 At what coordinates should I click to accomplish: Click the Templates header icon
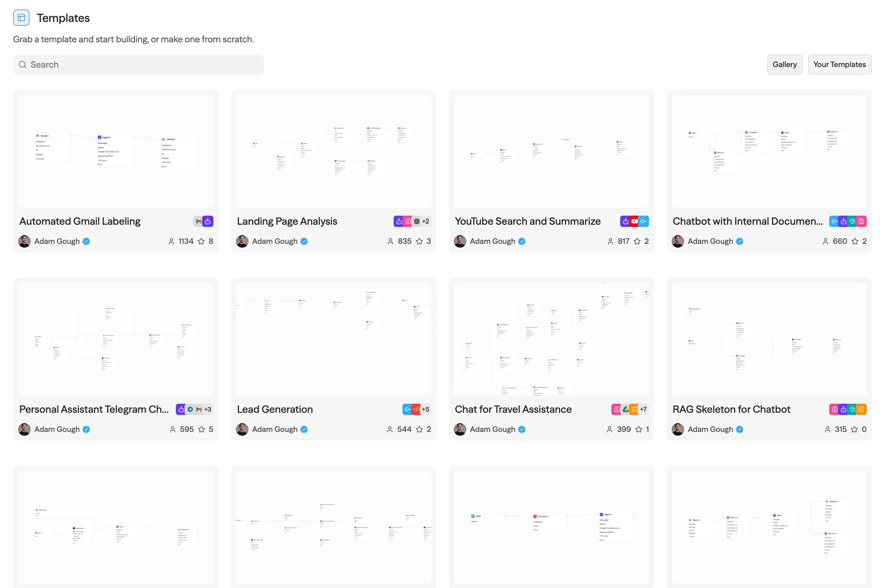[x=21, y=18]
